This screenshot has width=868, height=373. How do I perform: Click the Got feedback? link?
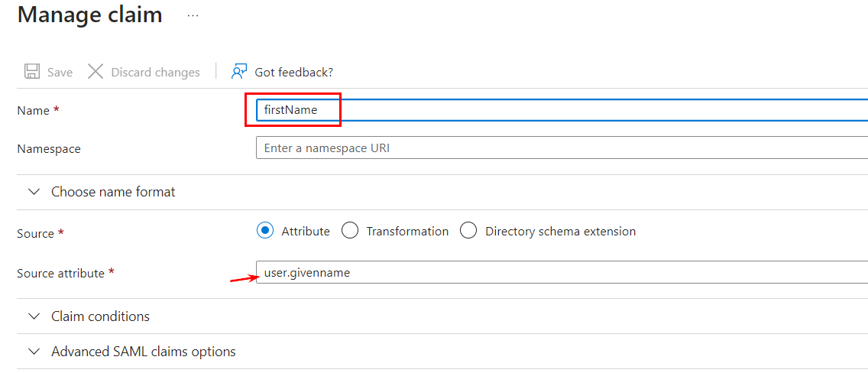point(294,73)
